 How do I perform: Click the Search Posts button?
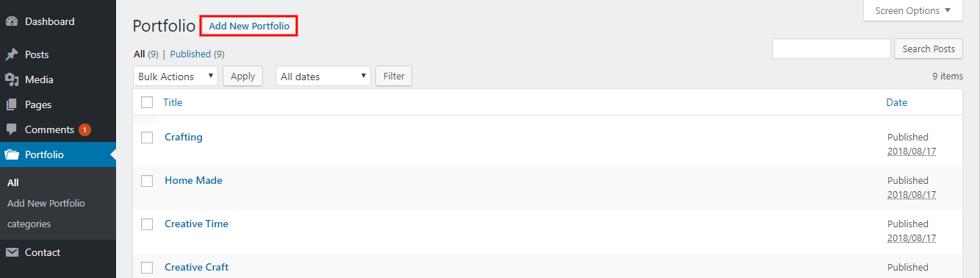click(929, 49)
